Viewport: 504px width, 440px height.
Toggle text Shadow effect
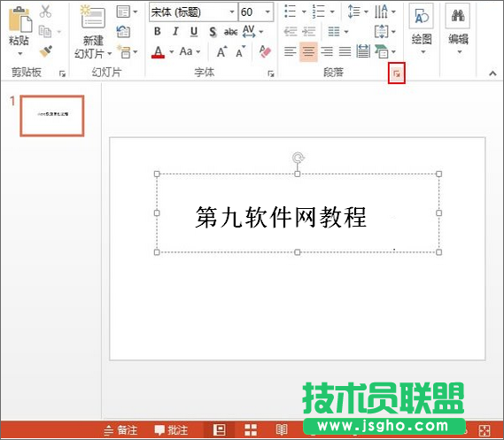tap(213, 32)
